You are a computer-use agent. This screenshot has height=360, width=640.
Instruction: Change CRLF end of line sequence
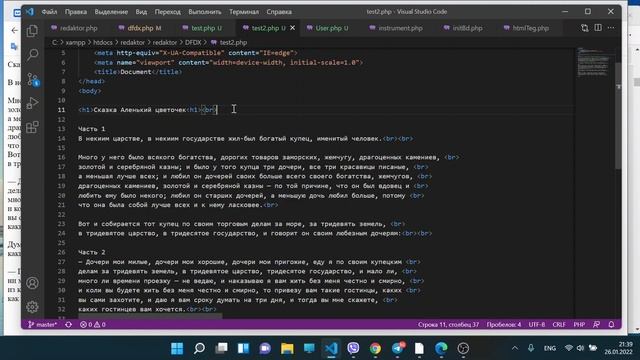(559, 324)
